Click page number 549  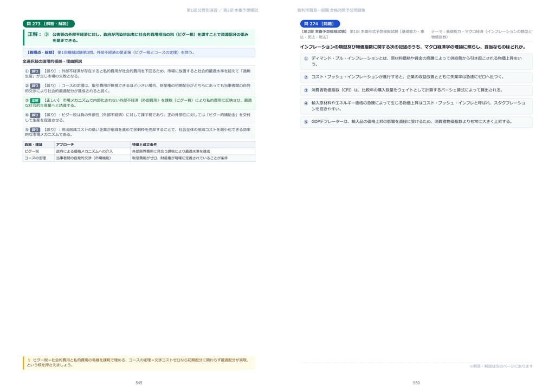[139, 383]
